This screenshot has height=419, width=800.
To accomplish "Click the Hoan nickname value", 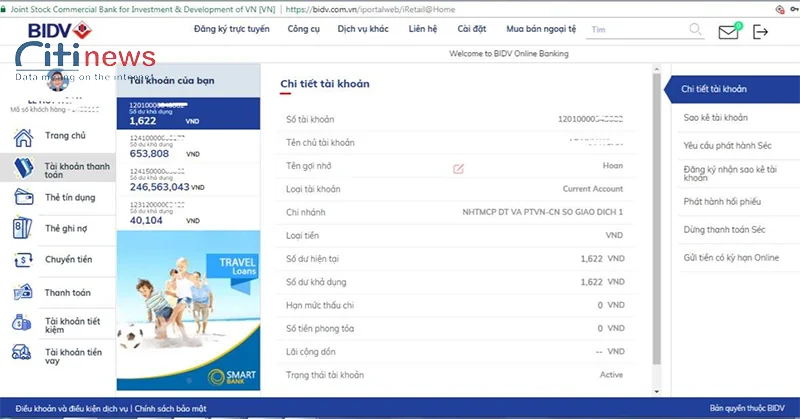I will (613, 165).
